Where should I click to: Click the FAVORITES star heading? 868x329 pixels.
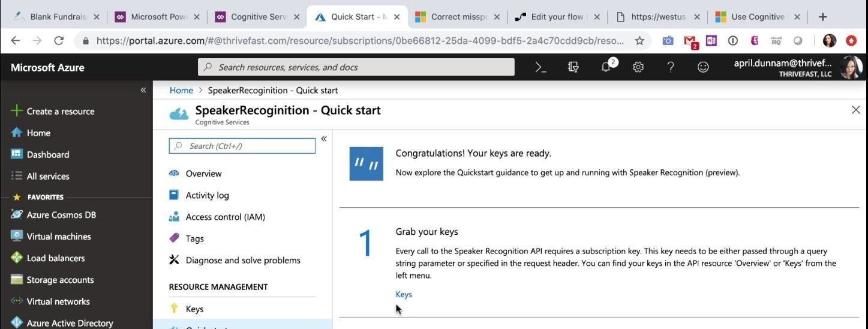click(38, 197)
